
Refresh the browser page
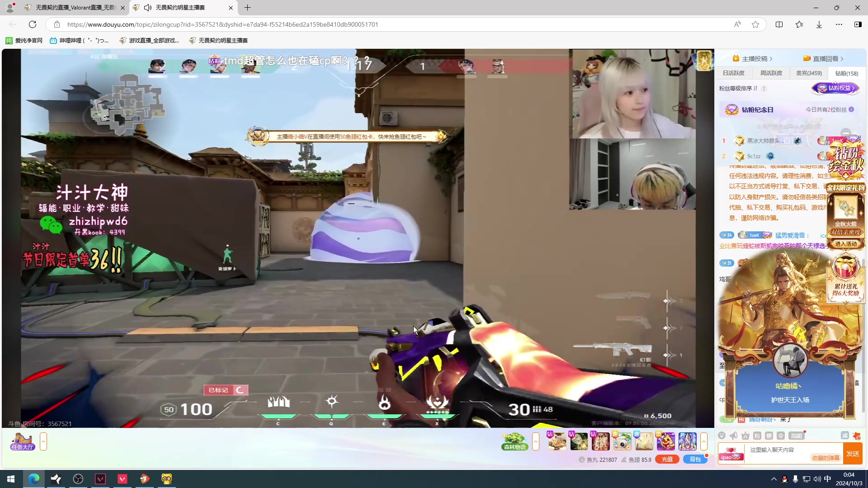click(33, 24)
